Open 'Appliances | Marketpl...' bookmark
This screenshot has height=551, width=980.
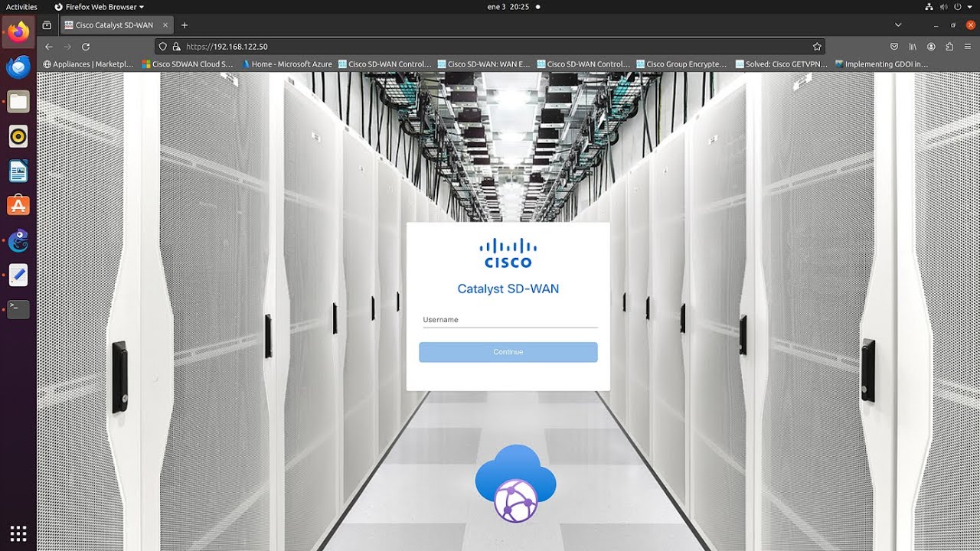pyautogui.click(x=89, y=64)
